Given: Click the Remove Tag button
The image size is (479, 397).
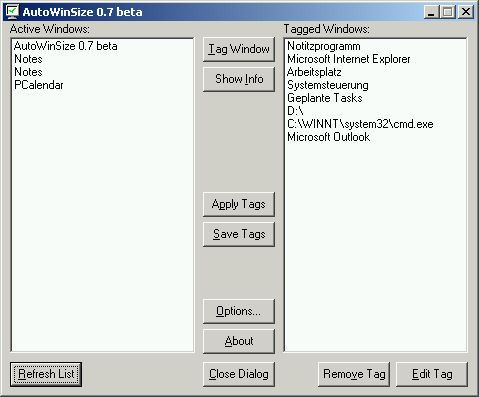Looking at the screenshot, I should point(354,374).
